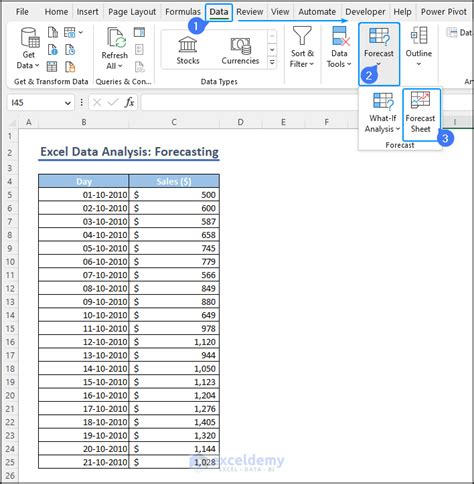Switch to the Formulas tab

point(183,12)
